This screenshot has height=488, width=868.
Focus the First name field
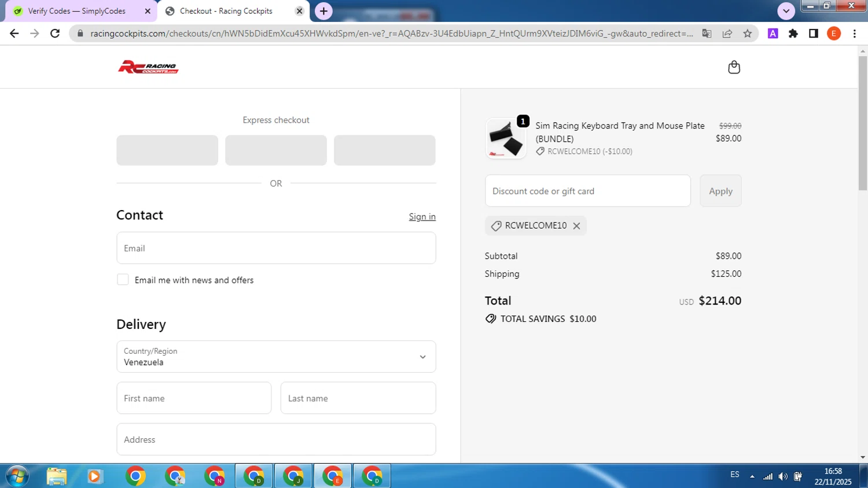click(x=194, y=398)
